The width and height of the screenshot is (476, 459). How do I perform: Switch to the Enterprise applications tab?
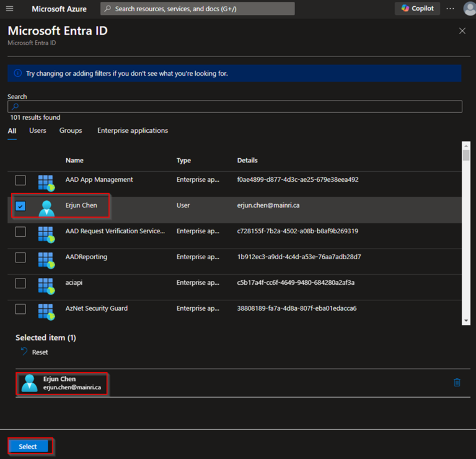click(x=132, y=131)
